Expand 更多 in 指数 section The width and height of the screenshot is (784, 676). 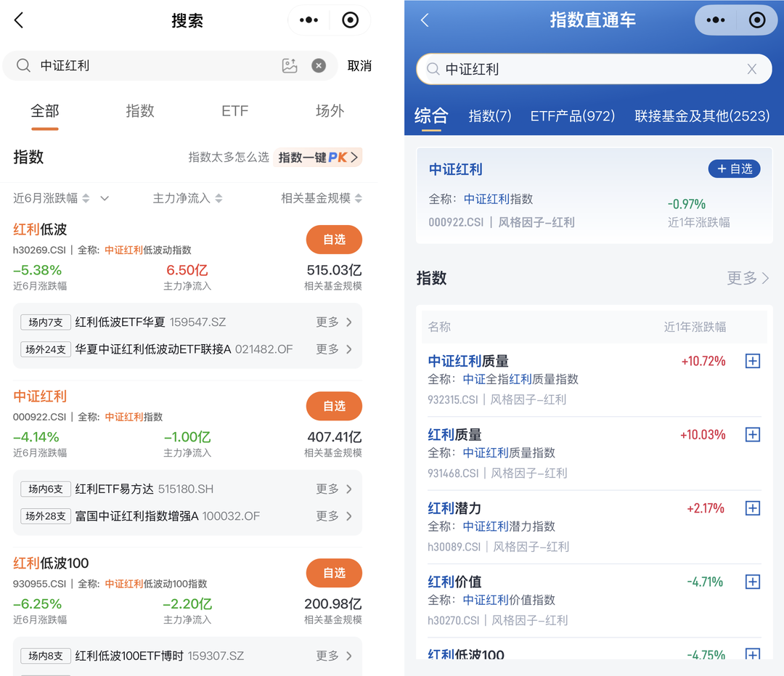click(748, 277)
